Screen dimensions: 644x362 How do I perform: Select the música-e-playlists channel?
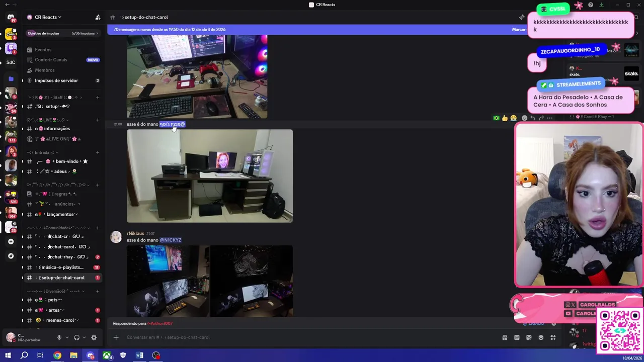(x=63, y=267)
